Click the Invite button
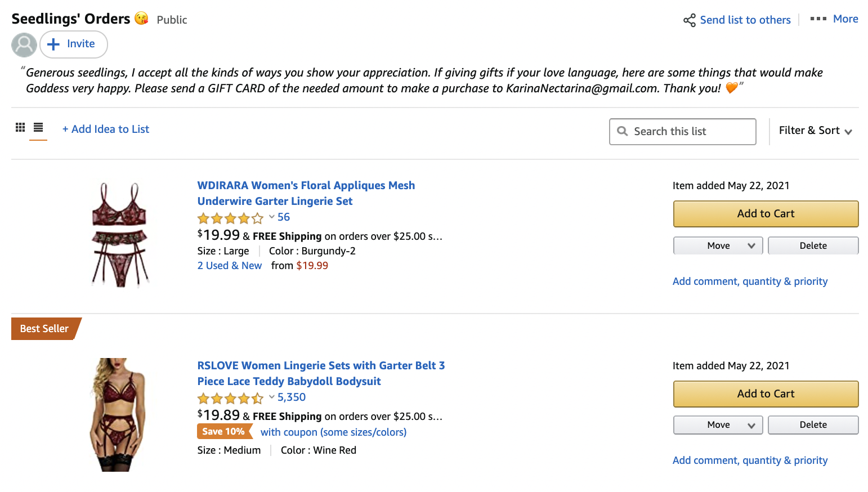Screen dimensions: 868x492 click(74, 44)
